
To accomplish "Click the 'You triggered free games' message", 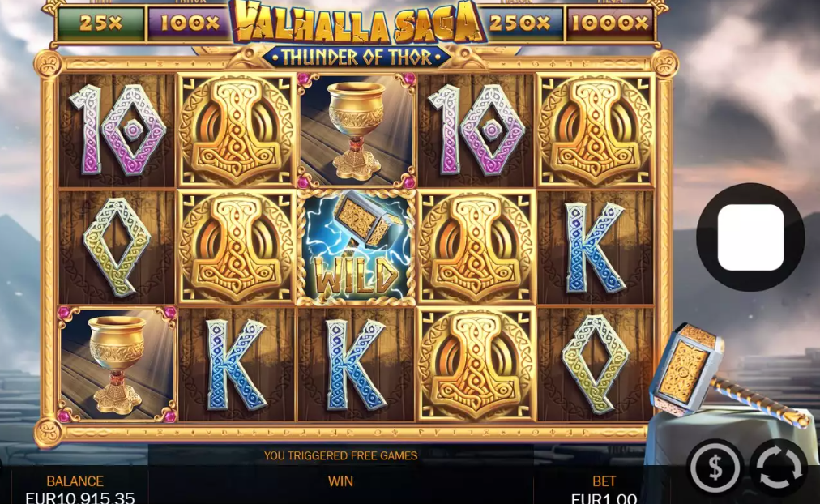I will (x=340, y=455).
